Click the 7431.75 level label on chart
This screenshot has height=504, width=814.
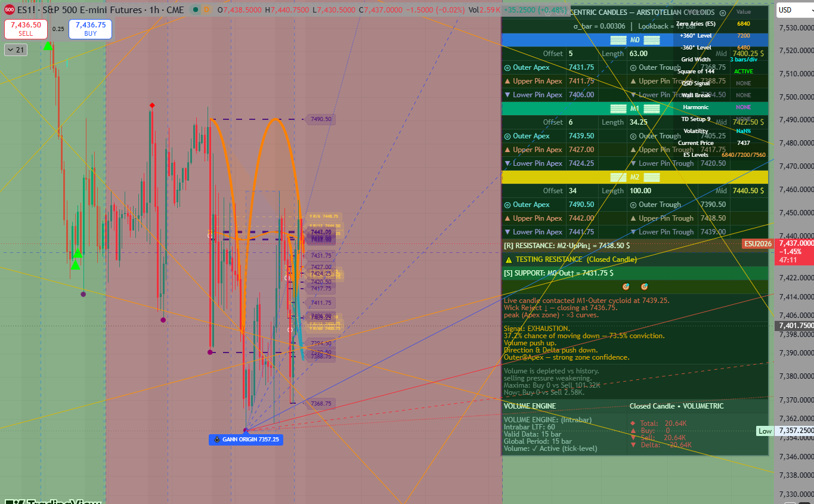click(x=320, y=255)
